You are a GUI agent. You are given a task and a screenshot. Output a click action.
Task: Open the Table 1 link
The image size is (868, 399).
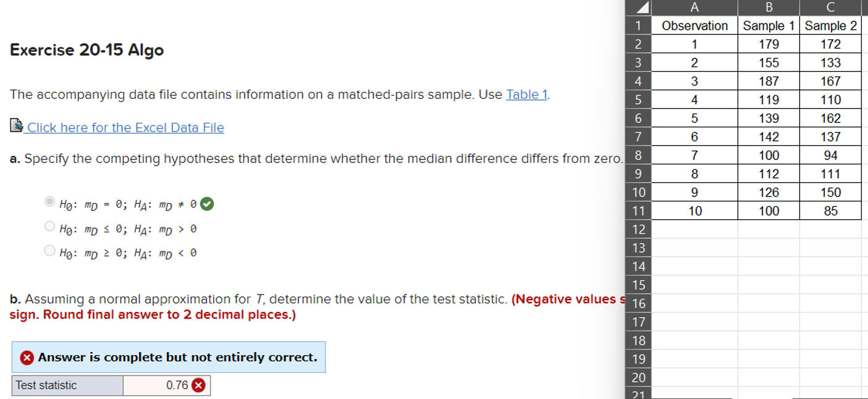click(x=526, y=94)
